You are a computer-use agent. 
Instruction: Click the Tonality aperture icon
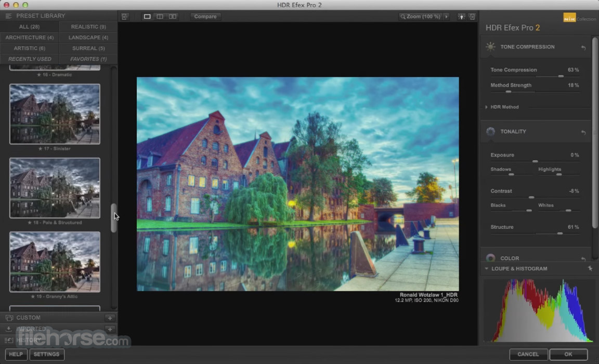490,132
